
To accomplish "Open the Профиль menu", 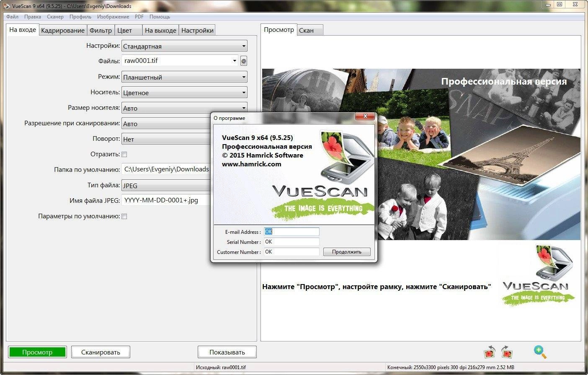I will [80, 17].
